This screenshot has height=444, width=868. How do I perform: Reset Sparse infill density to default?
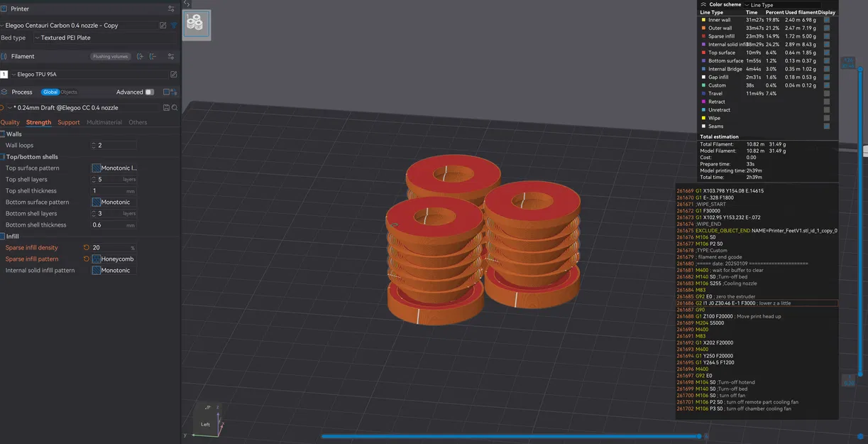87,247
